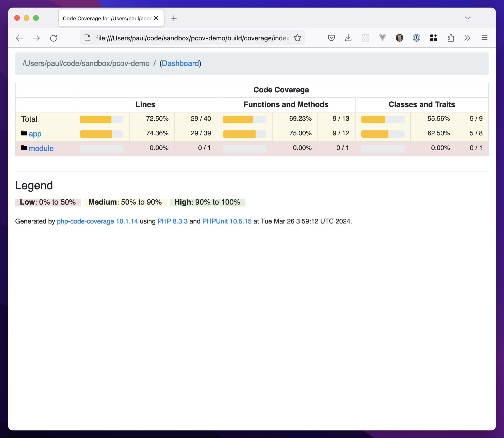Open the downloads panel
The width and height of the screenshot is (504, 438).
[348, 38]
